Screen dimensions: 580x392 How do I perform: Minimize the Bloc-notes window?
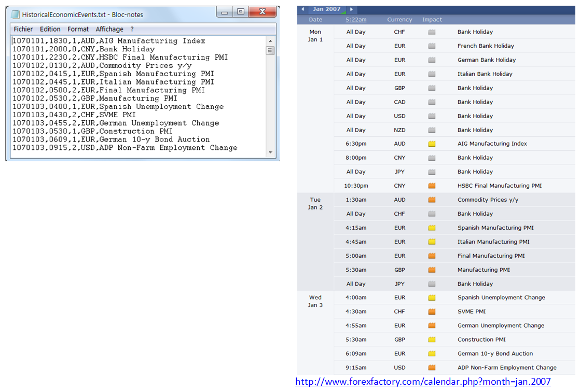tap(225, 12)
